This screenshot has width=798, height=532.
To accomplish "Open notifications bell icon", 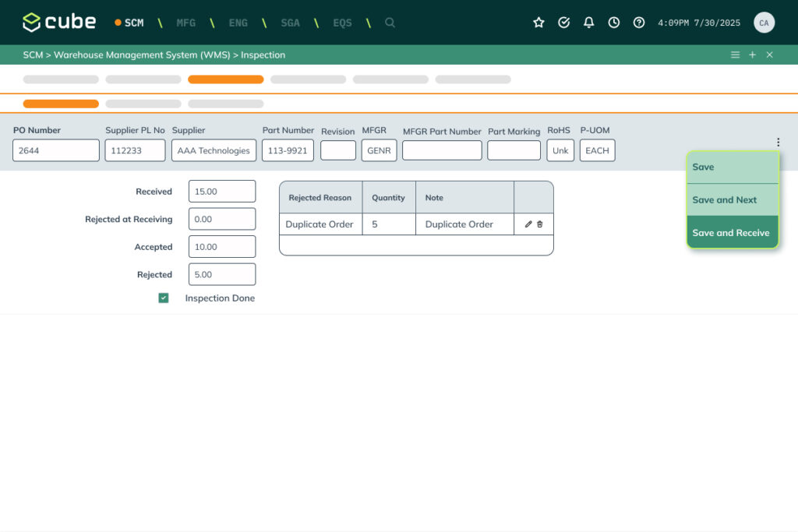I will pos(589,23).
